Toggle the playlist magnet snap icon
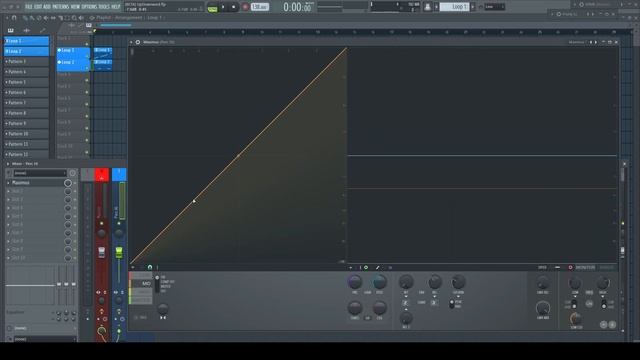The width and height of the screenshot is (640, 360). tap(14, 18)
